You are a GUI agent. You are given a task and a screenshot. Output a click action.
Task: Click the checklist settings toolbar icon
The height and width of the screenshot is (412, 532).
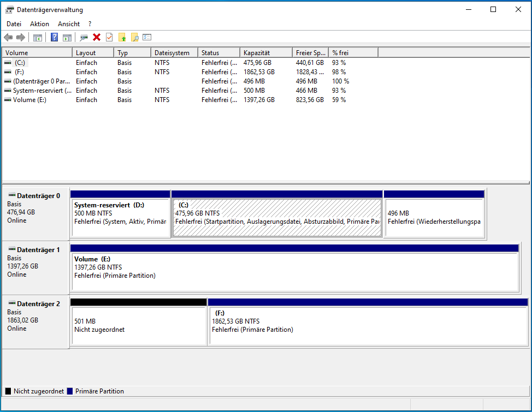click(147, 37)
